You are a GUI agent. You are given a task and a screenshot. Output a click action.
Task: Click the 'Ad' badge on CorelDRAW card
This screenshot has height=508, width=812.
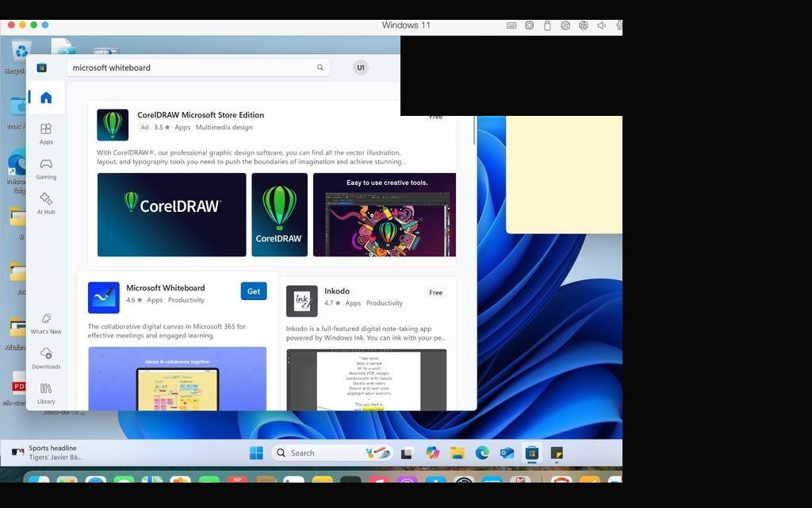[x=144, y=128]
